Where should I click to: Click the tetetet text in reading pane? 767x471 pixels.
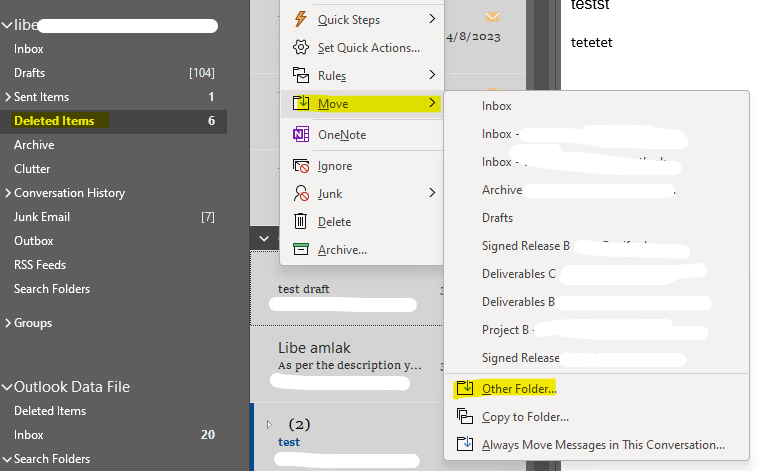coord(591,43)
